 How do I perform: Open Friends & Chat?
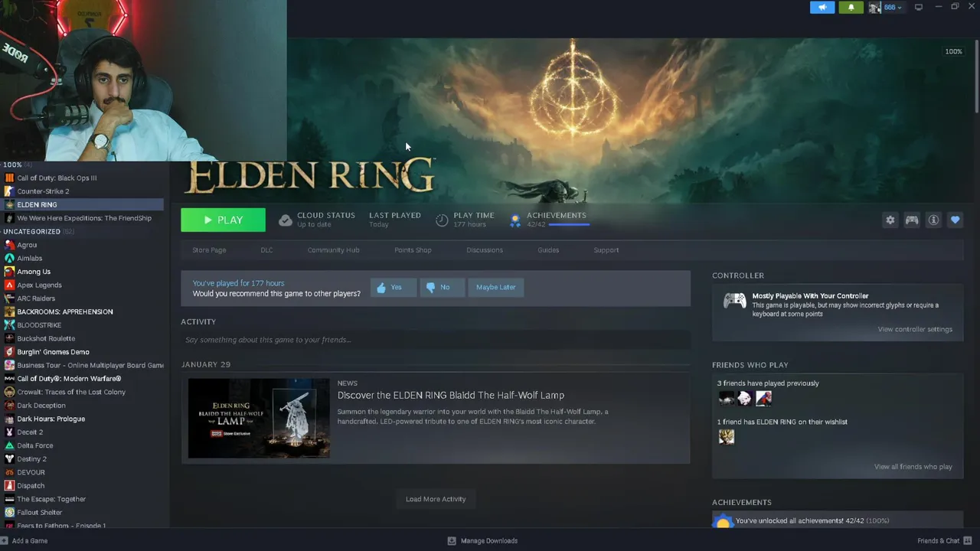coord(945,541)
